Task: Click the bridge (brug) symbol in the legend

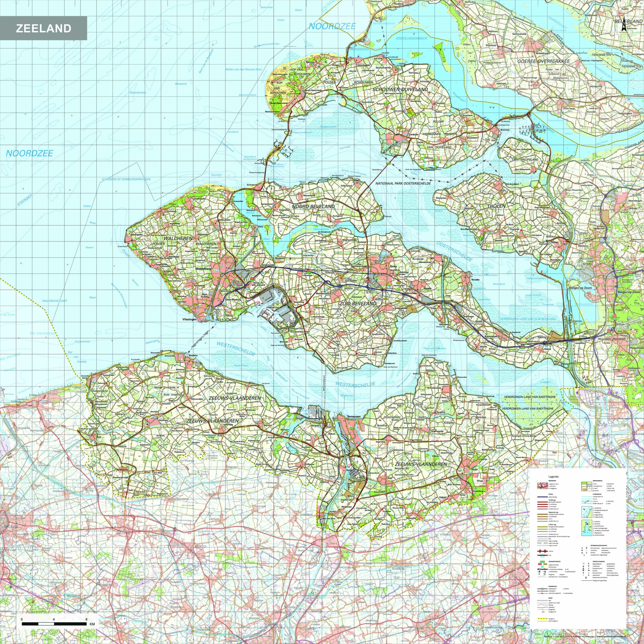Action: pos(543,555)
